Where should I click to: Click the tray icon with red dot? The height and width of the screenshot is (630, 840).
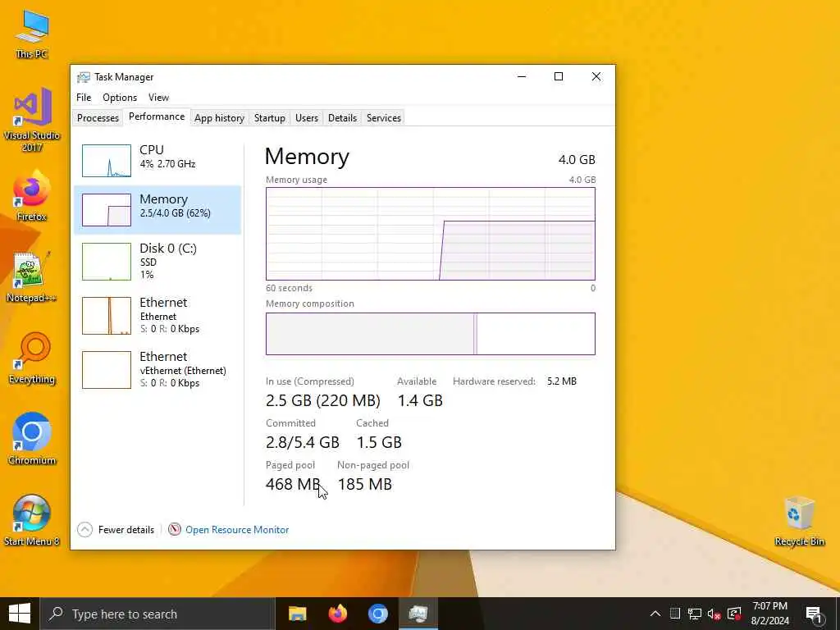[734, 614]
